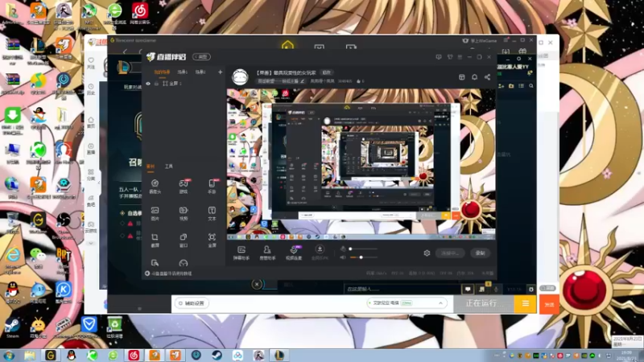Open the chat bubble icon in League client
This screenshot has width=644, height=362.
(x=468, y=290)
